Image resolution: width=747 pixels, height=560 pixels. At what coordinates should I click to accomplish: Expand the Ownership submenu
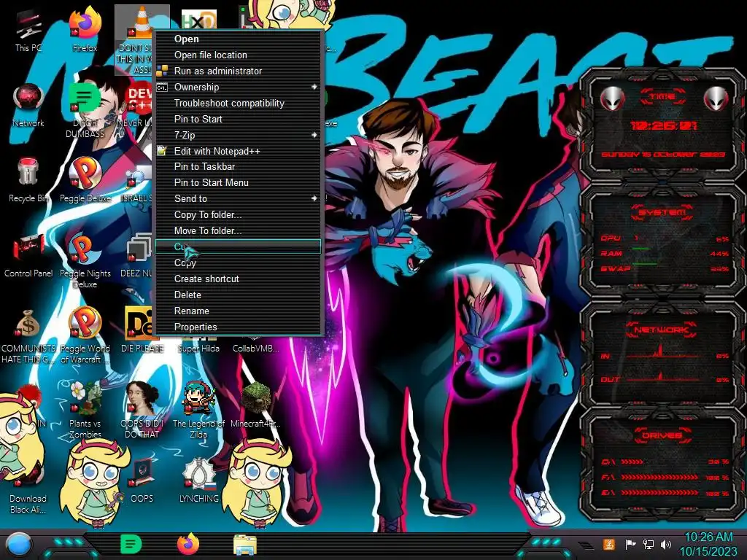coord(239,87)
